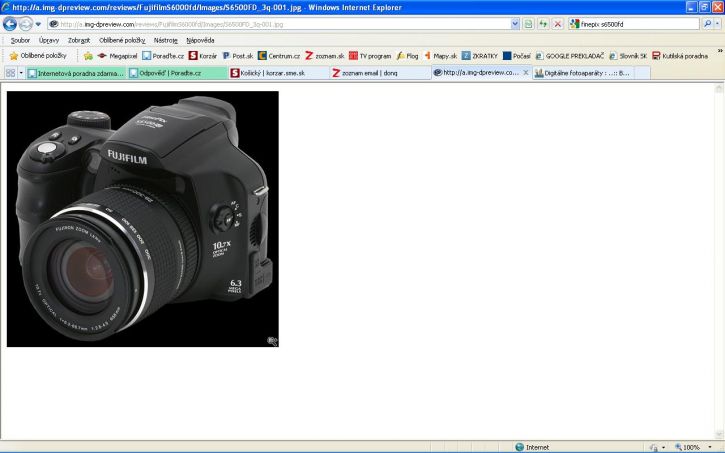Image resolution: width=725 pixels, height=453 pixels.
Task: Open the recent pages dropdown beside Forward
Action: 38,24
